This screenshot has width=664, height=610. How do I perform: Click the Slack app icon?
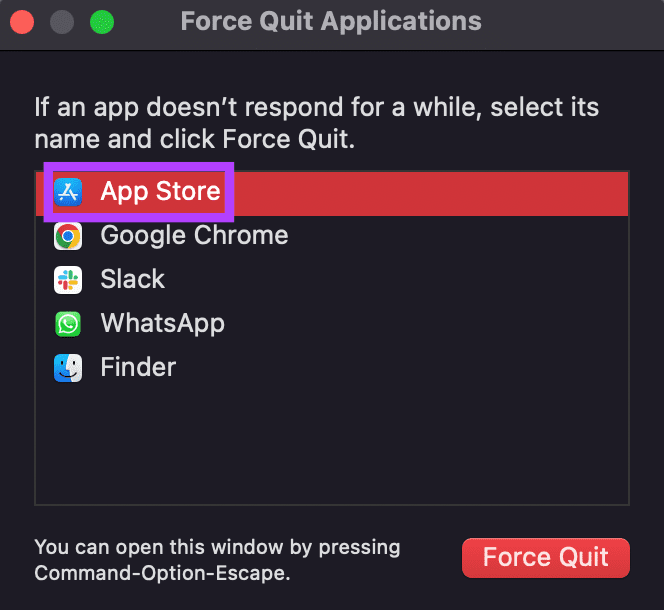(68, 280)
